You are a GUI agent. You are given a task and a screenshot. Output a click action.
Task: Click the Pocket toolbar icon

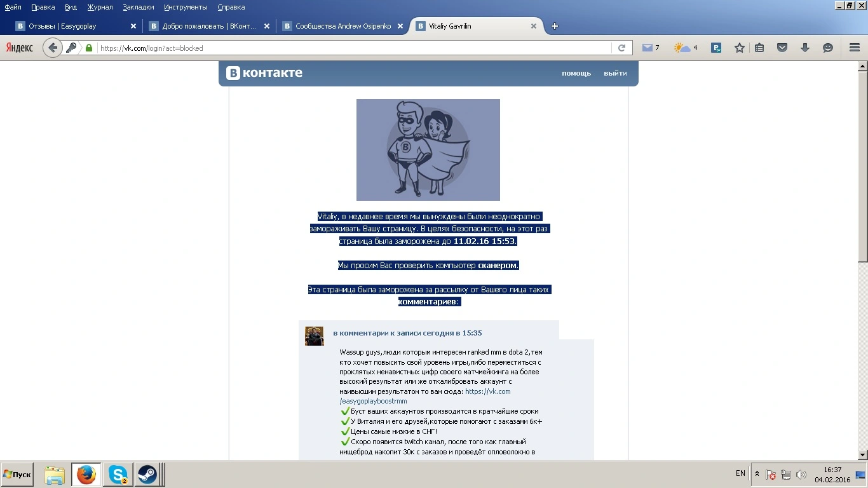pos(783,48)
